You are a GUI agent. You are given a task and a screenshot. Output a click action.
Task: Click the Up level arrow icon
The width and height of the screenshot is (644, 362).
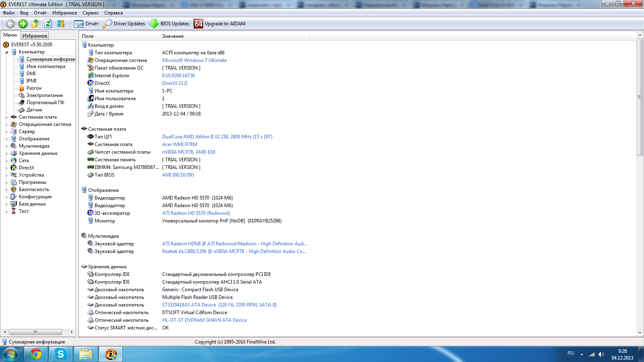click(35, 24)
